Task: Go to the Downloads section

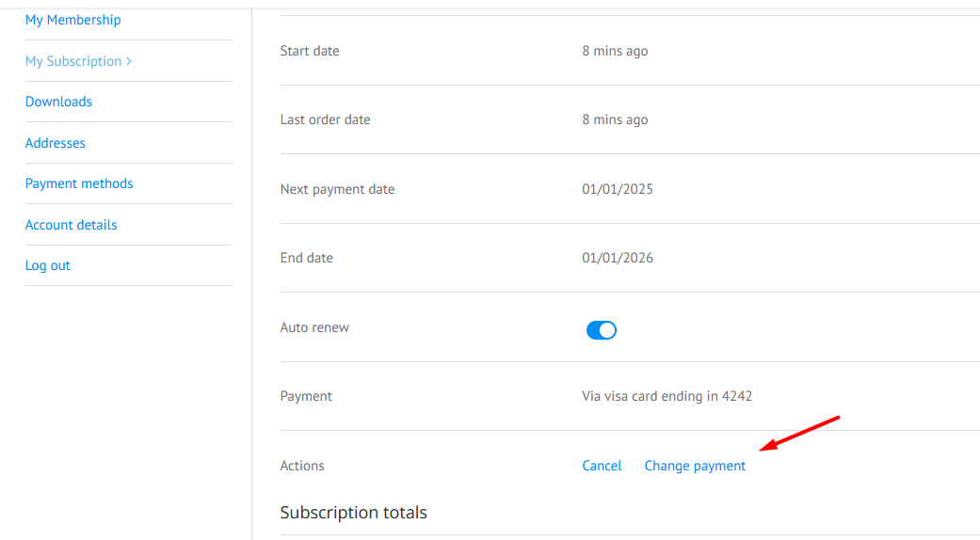Action: 58,102
